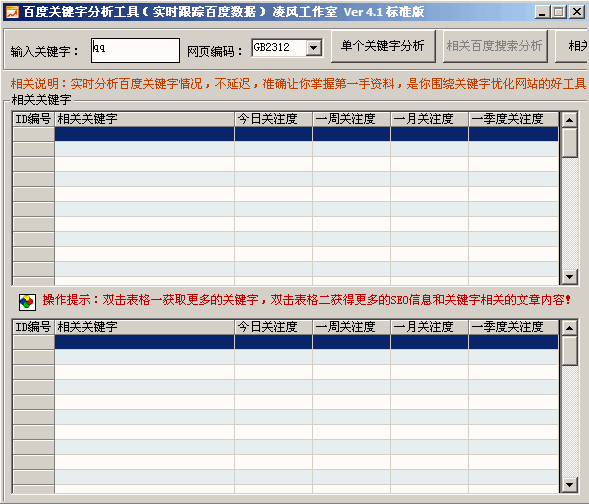Click lower table 一周关注度 column header

click(352, 327)
